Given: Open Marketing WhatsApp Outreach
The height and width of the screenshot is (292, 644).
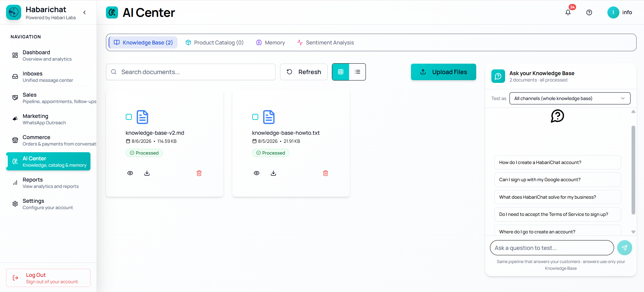Looking at the screenshot, I should (48, 119).
